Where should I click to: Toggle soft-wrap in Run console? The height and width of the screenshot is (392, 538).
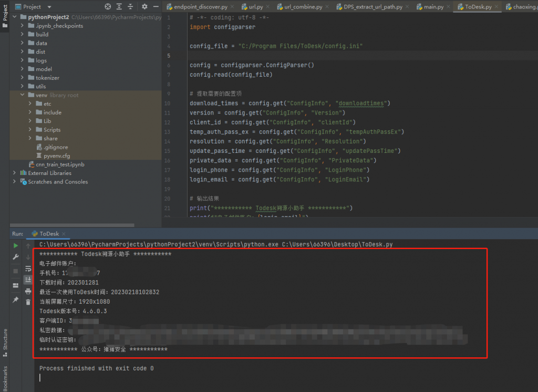click(x=28, y=269)
